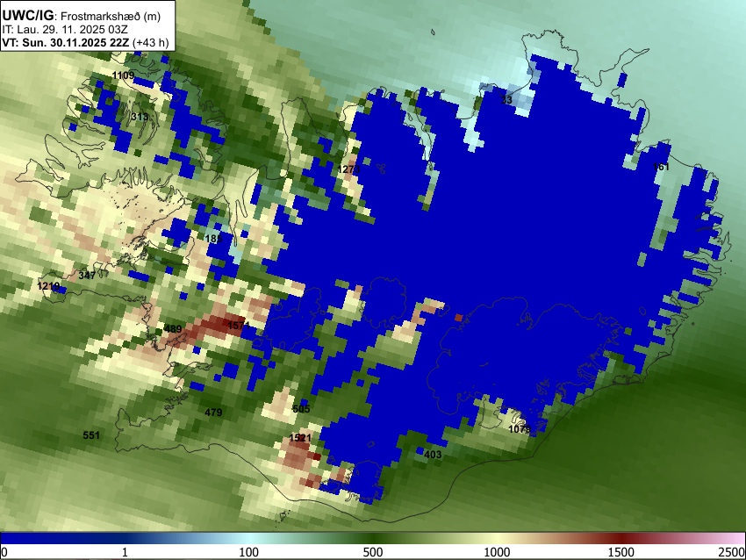Click the map value label 313
The image size is (746, 560).
[x=140, y=117]
